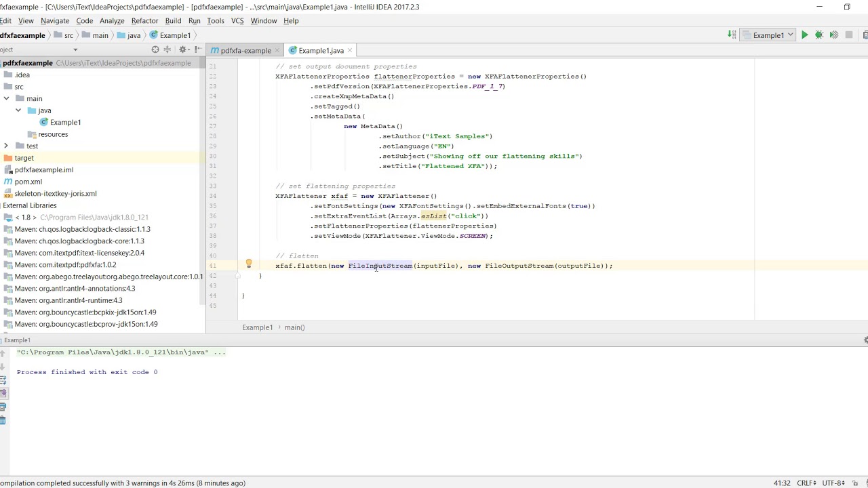Click the Make Project build arrow icon
The image size is (868, 488).
(x=732, y=35)
